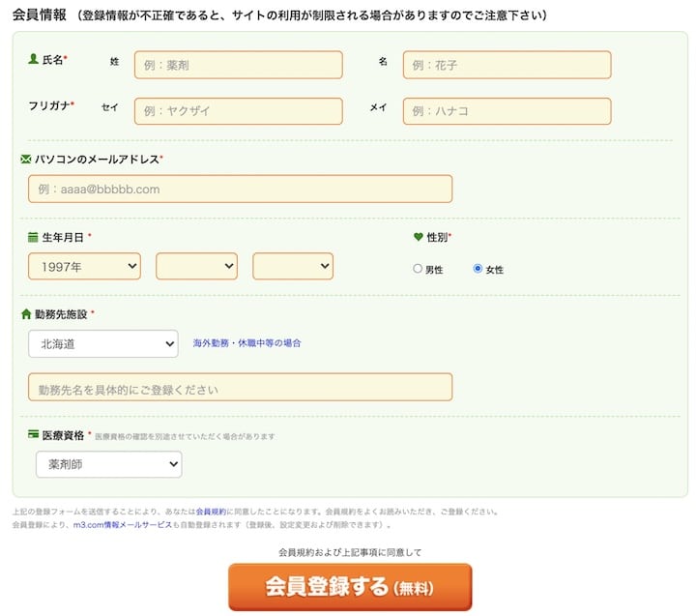Click the house icon beside 勤務先施設
696x616 pixels.
tap(26, 314)
